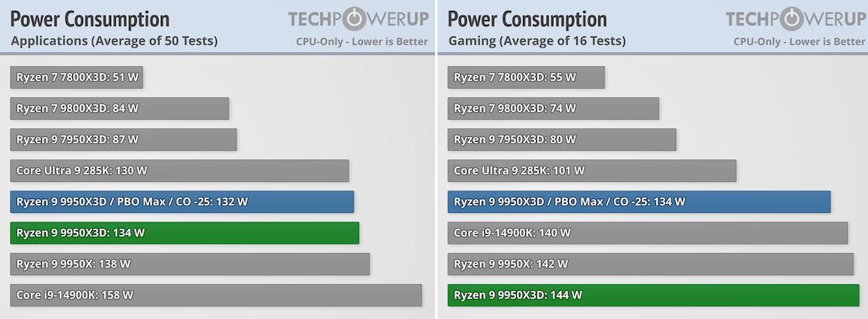Click the TechPowerUp logo in Gaming chart
Screen dimensions: 868x319
[796, 19]
